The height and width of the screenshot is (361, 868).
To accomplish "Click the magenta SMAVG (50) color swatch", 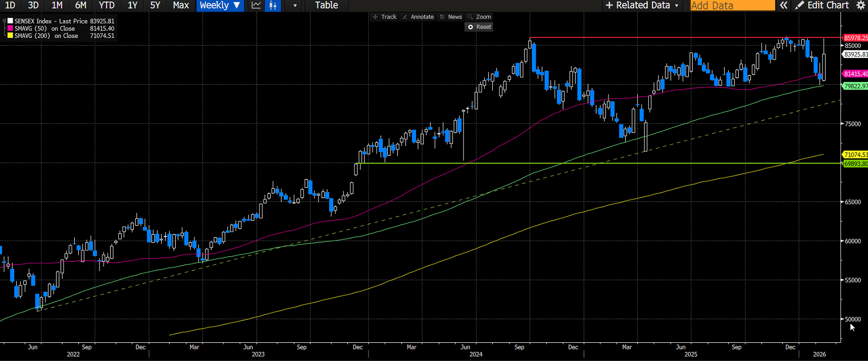I will (x=10, y=29).
